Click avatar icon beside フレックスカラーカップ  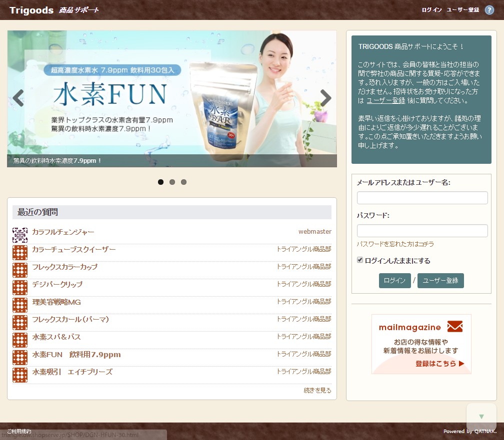tap(20, 270)
